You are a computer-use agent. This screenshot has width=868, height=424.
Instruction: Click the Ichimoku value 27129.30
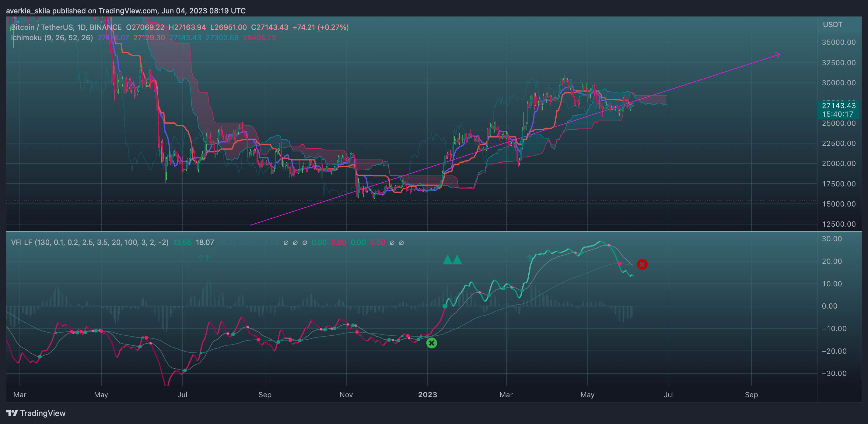149,38
